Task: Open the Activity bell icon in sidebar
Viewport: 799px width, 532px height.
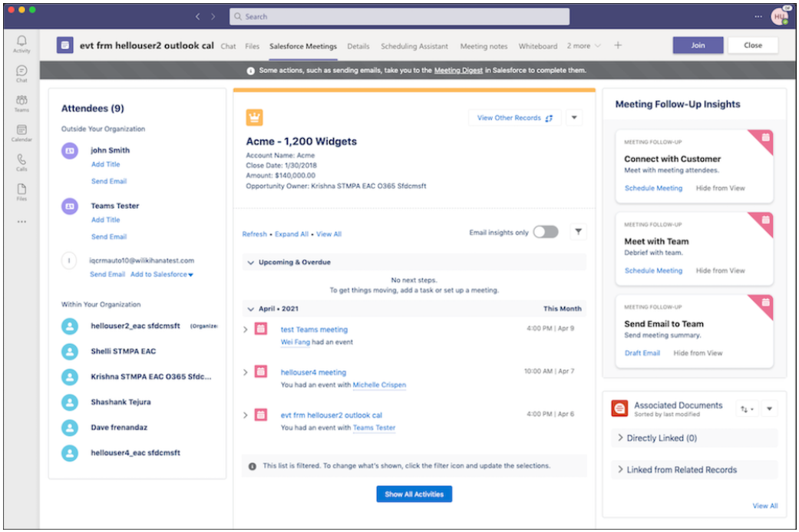Action: 21,43
